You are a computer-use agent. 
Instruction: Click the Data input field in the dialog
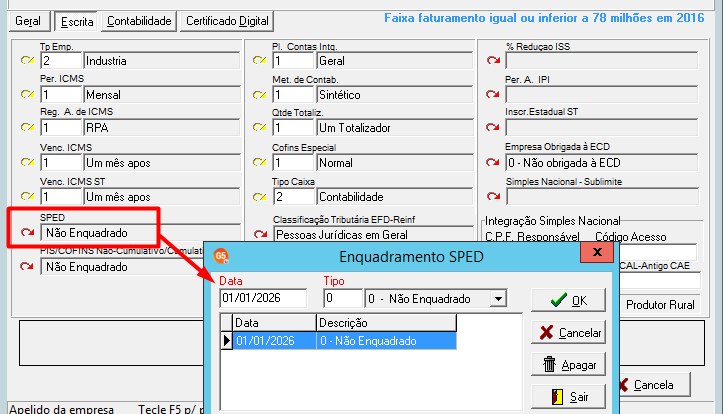263,298
